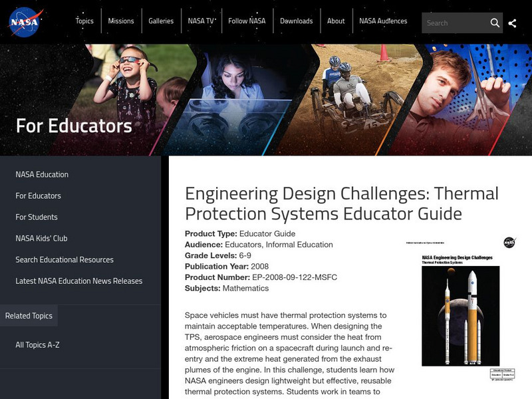Image resolution: width=532 pixels, height=399 pixels.
Task: Go to NASA Education in the sidebar
Action: (x=40, y=175)
